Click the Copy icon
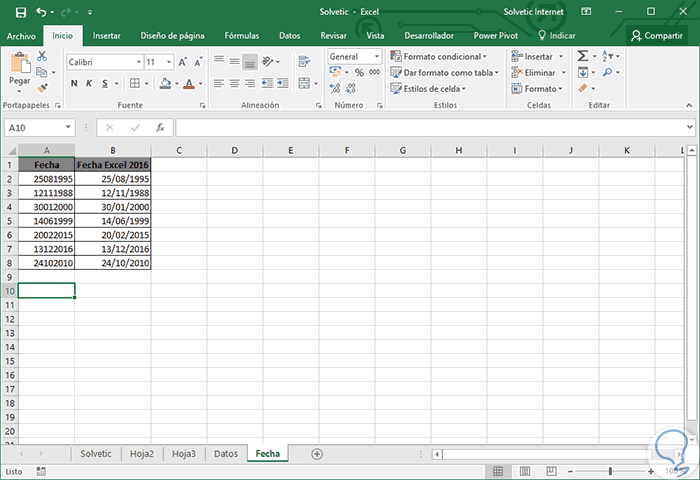 [x=42, y=72]
